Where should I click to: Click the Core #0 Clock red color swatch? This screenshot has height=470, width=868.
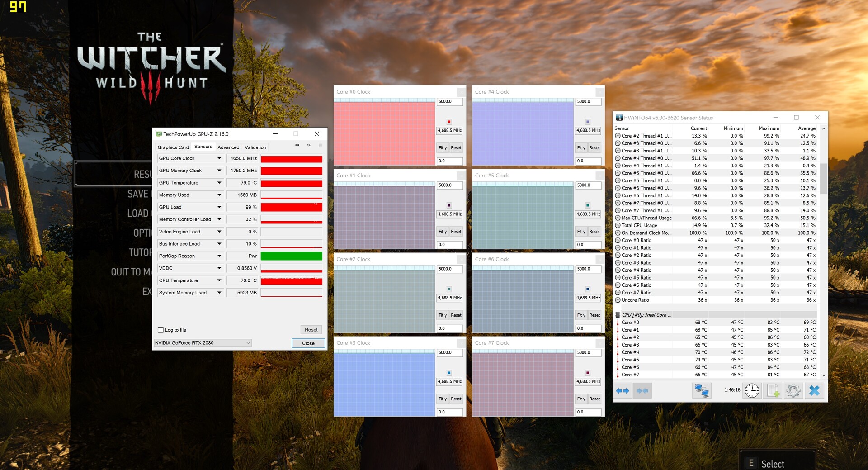[449, 122]
